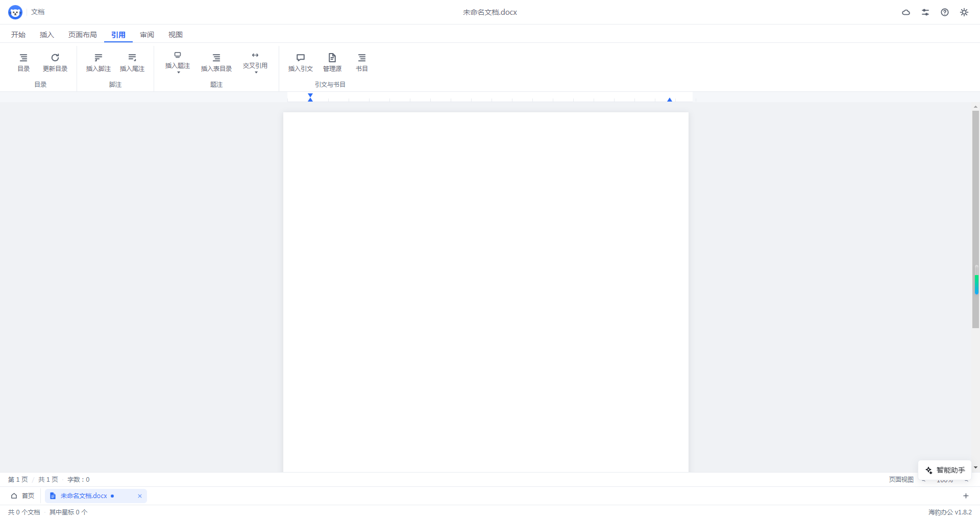Click inside the blank document page
The image size is (980, 519).
coord(486,292)
